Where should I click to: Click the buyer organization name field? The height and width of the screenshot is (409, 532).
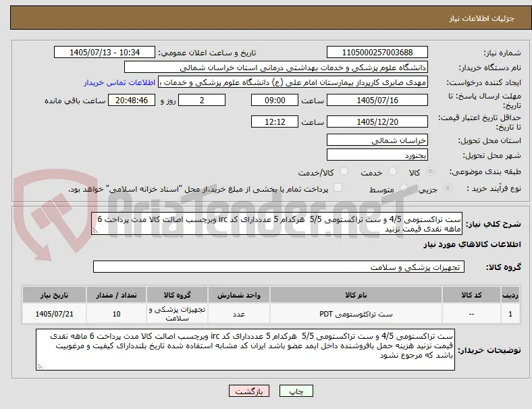(276, 67)
